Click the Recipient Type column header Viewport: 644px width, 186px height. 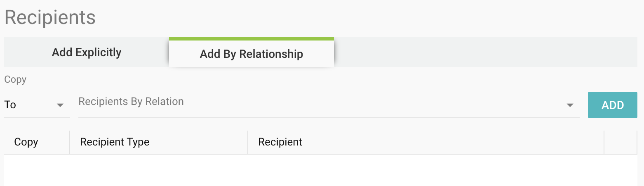115,142
